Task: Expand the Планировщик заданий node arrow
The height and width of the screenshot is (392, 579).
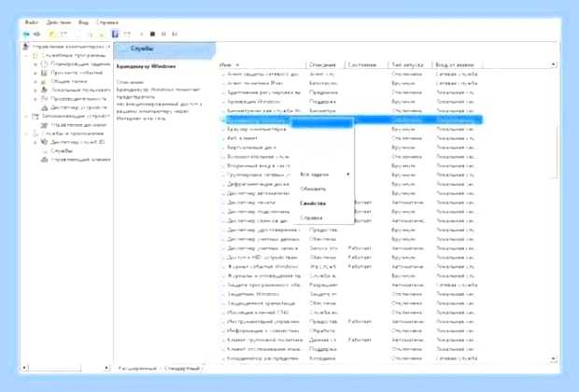Action: tap(35, 64)
